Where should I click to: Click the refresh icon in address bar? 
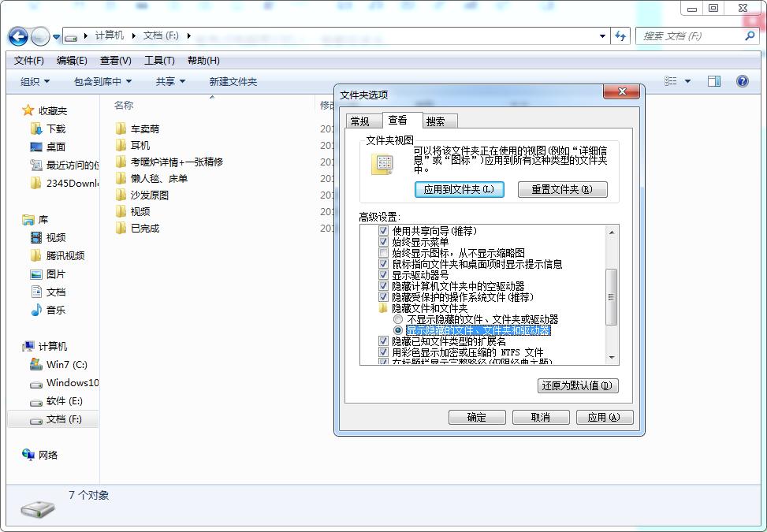622,36
